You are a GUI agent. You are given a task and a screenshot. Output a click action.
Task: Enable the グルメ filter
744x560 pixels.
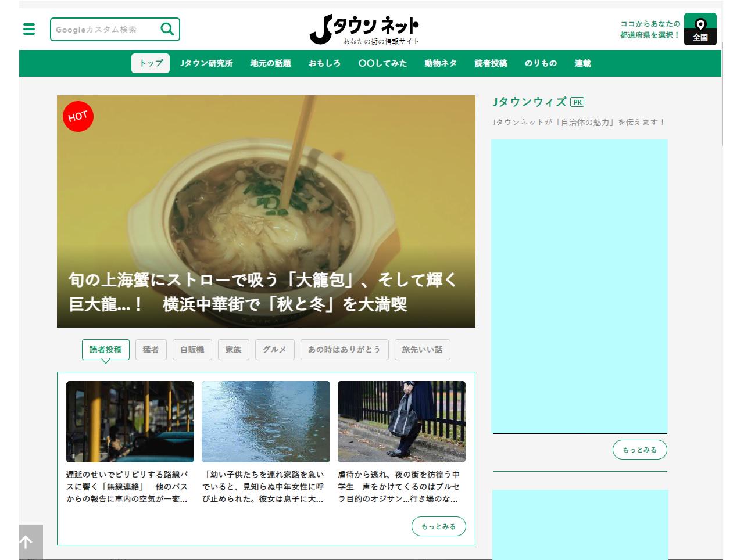click(x=274, y=349)
